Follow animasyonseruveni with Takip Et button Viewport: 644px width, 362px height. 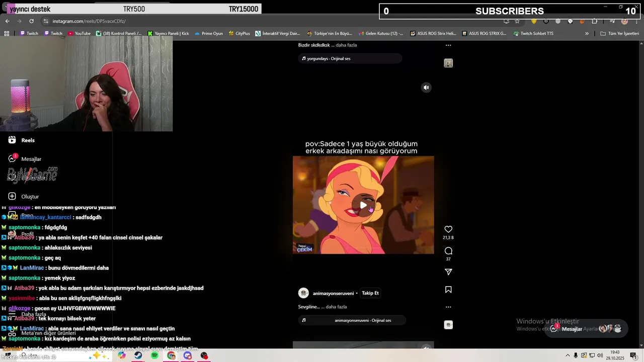[370, 293]
